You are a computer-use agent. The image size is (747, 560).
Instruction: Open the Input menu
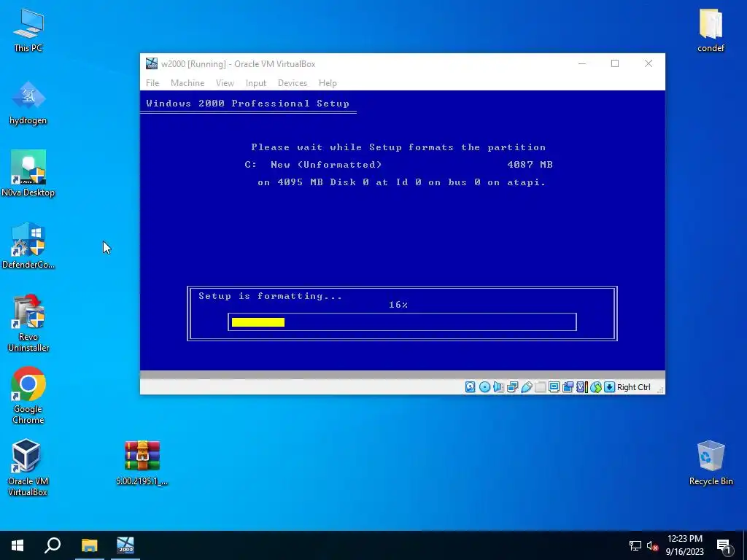pyautogui.click(x=256, y=83)
